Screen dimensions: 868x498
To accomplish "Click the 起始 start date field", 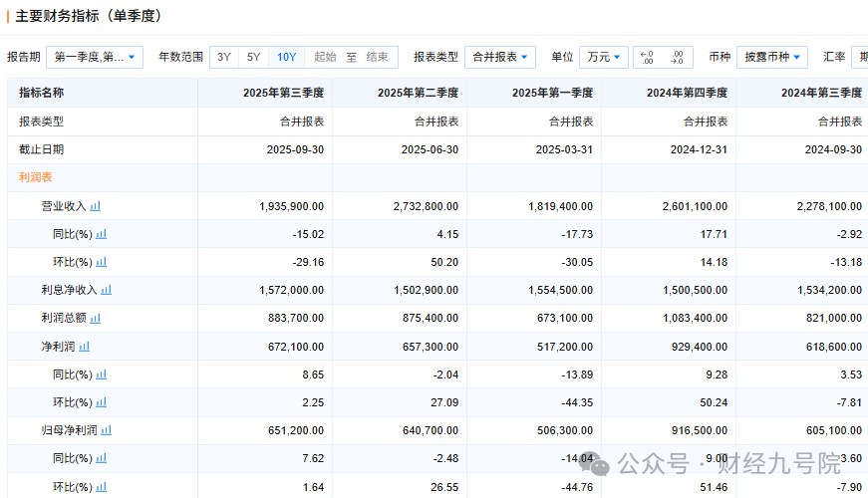I will [325, 58].
